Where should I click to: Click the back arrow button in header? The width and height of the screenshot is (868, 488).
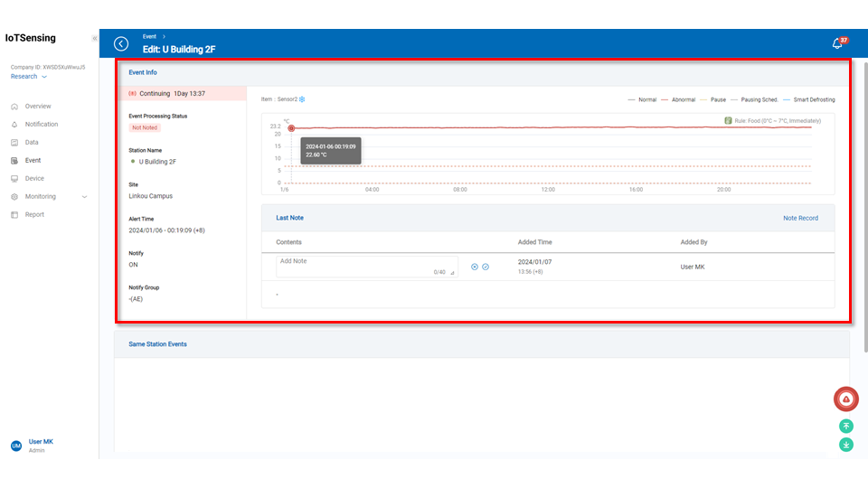tap(121, 43)
